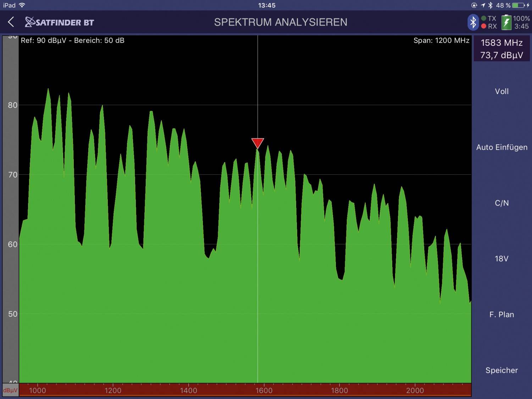
Task: Toggle the 18V LNB voltage button
Action: (x=501, y=259)
